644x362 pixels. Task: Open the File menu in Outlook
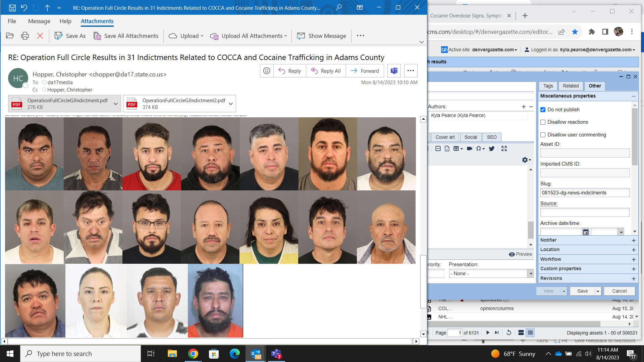click(x=12, y=21)
